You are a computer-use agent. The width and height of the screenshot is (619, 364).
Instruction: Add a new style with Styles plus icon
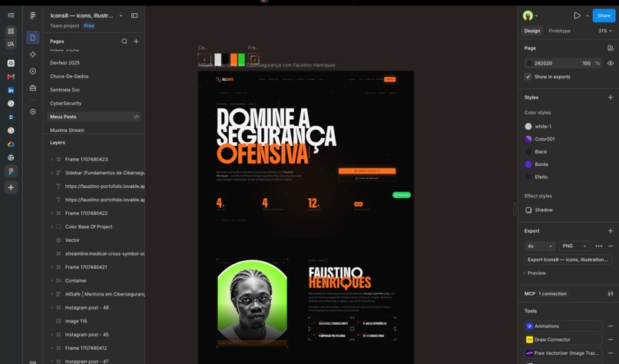tap(611, 97)
